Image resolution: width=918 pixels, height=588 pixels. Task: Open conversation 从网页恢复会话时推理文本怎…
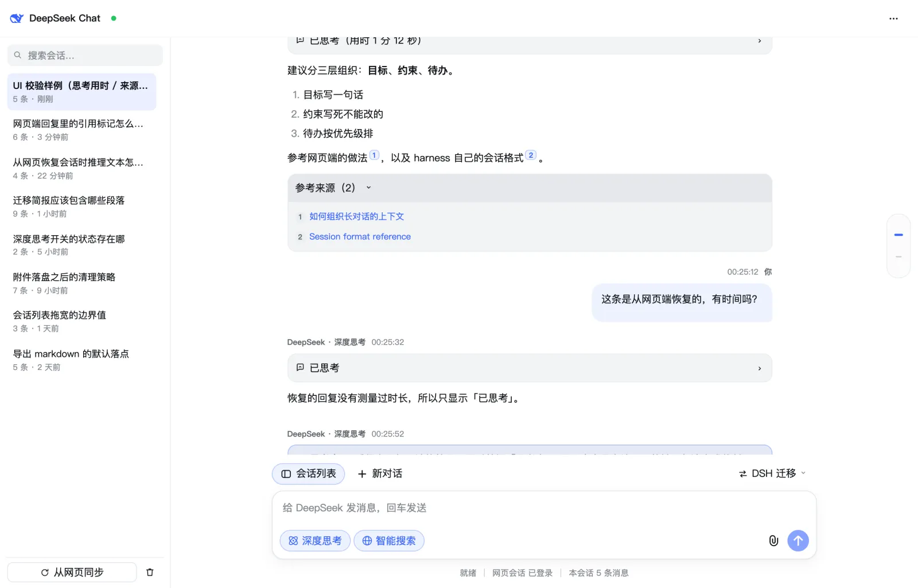81,168
